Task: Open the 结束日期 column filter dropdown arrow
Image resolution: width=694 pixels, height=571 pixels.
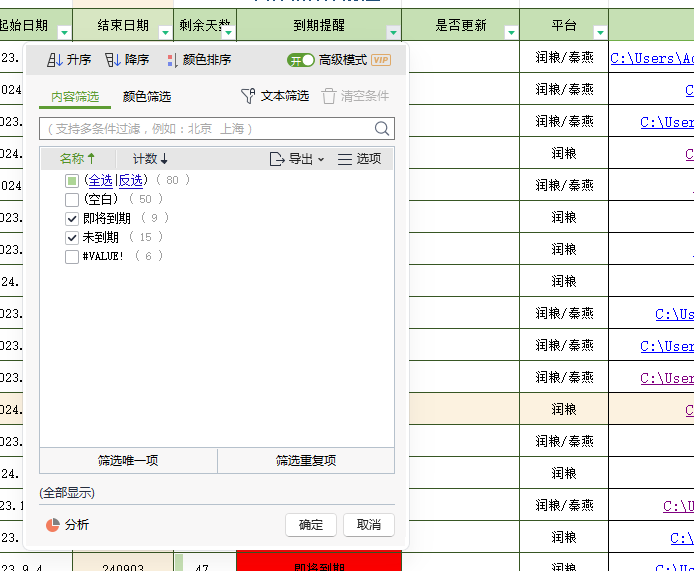Action: [x=164, y=33]
